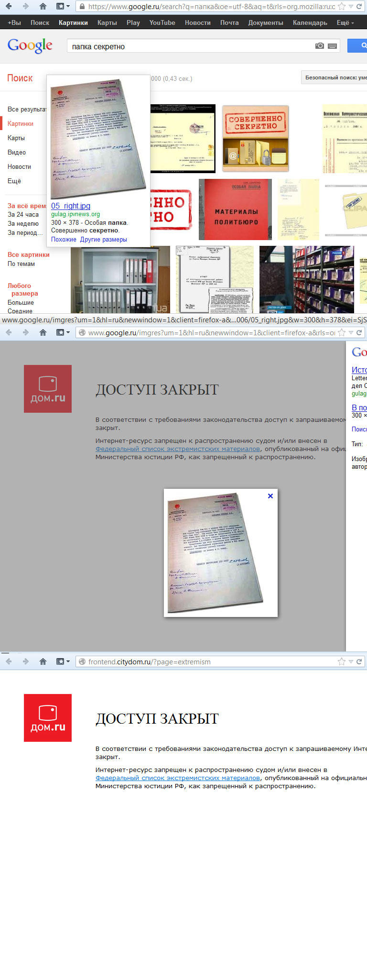The height and width of the screenshot is (980, 367).
Task: Reload the google.ru/search page
Action: pyautogui.click(x=359, y=6)
